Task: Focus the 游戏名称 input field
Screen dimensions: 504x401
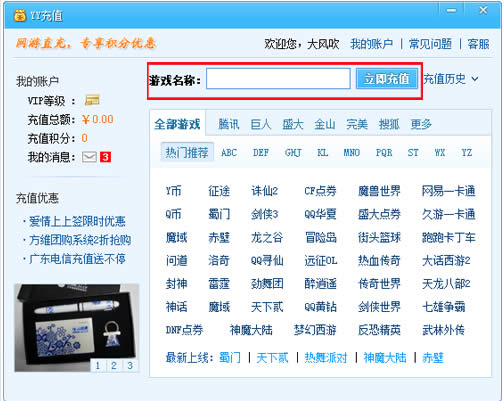Action: 278,79
